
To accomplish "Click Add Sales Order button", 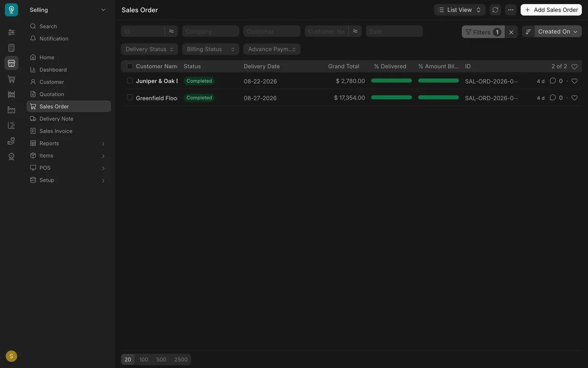I will 551,10.
